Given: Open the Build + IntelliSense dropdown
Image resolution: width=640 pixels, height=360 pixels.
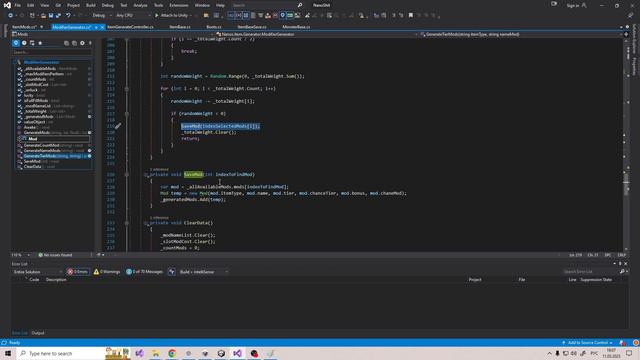Looking at the screenshot, I should click(x=203, y=272).
